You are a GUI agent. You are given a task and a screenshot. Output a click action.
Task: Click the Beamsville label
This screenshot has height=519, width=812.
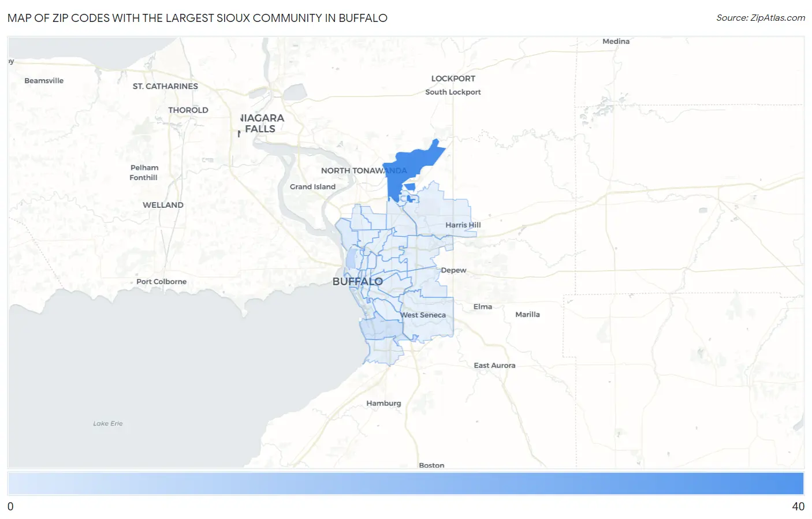(x=44, y=81)
